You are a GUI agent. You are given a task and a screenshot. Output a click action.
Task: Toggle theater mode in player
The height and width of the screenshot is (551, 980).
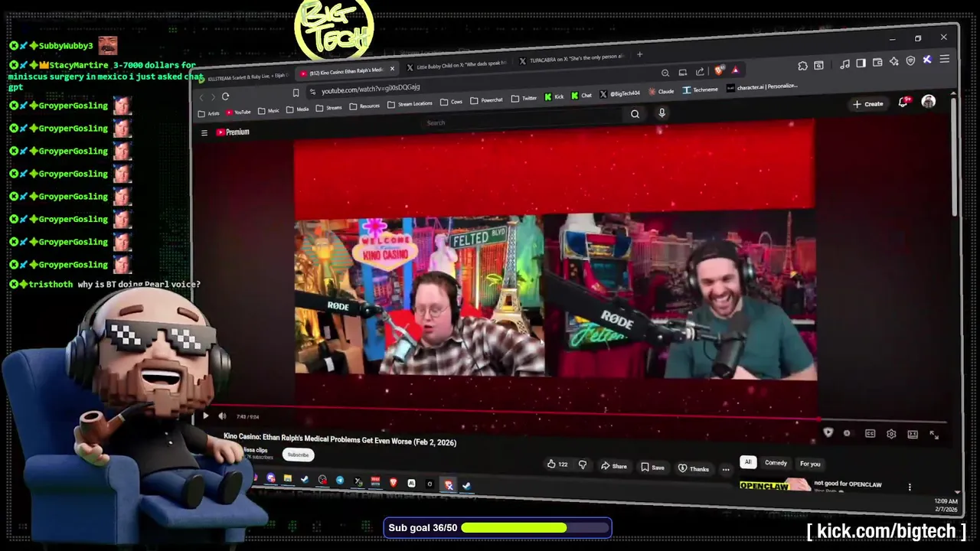(x=913, y=435)
